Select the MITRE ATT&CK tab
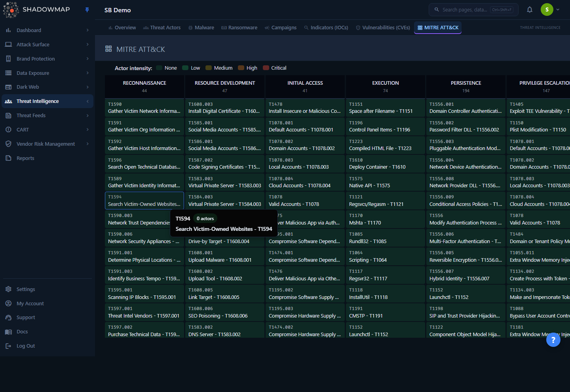 tap(438, 28)
